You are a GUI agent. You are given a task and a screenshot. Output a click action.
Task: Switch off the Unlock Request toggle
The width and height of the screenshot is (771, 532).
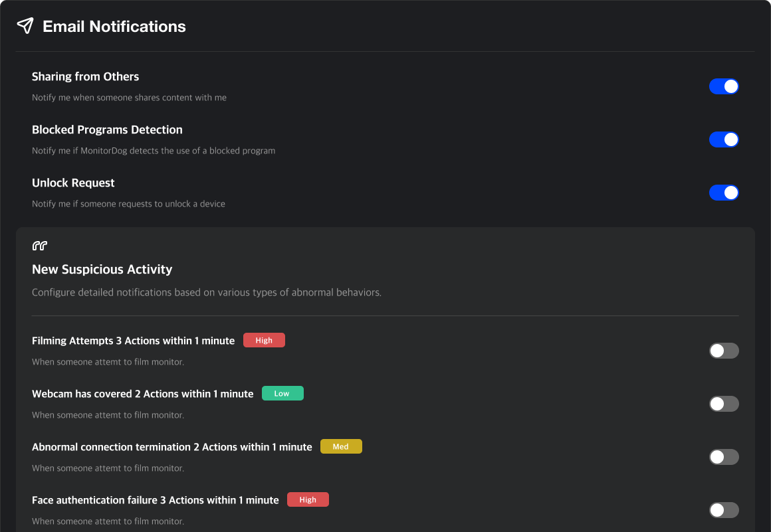tap(724, 193)
